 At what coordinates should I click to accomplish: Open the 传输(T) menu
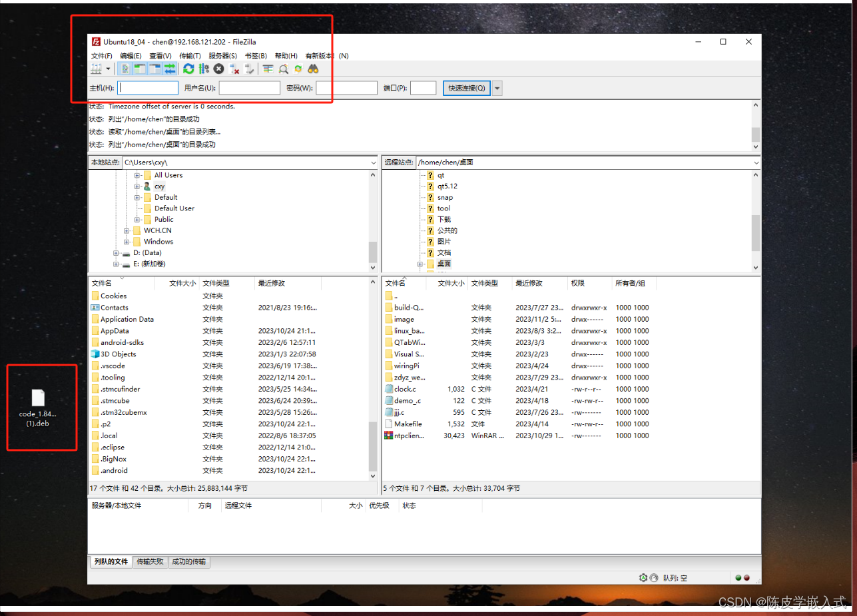(190, 56)
